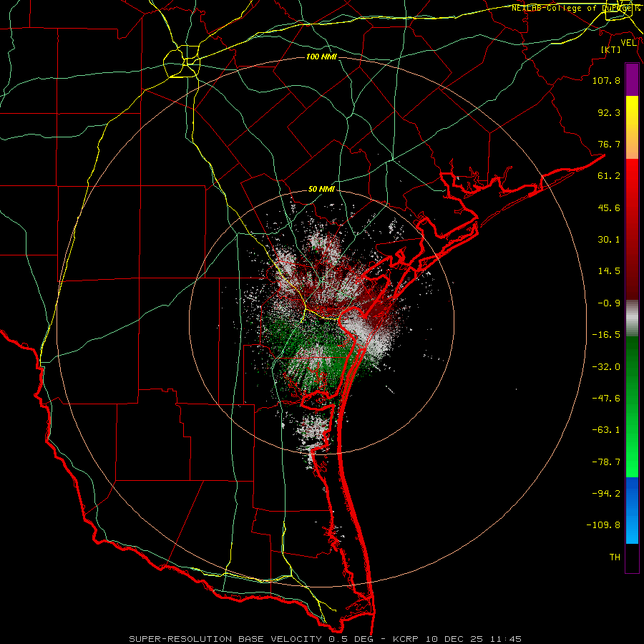Screen dimensions: 644x644
Task: Click the -63.1 legend value
Action: [606, 430]
